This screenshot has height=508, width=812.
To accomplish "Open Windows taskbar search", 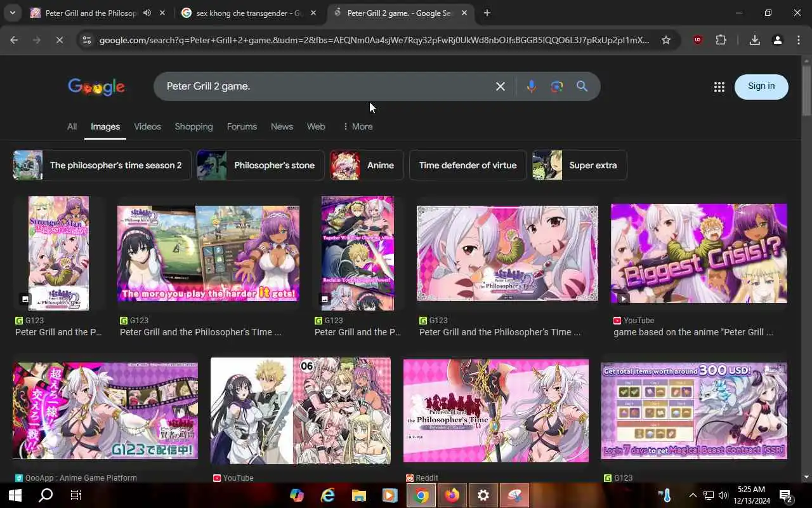I will [46, 495].
